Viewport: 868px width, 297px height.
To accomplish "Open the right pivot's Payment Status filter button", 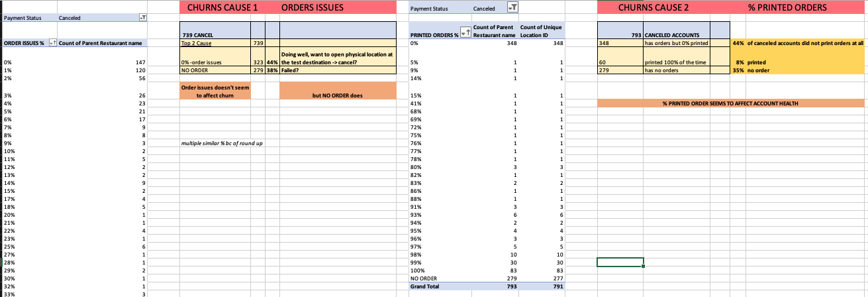I will tap(512, 8).
